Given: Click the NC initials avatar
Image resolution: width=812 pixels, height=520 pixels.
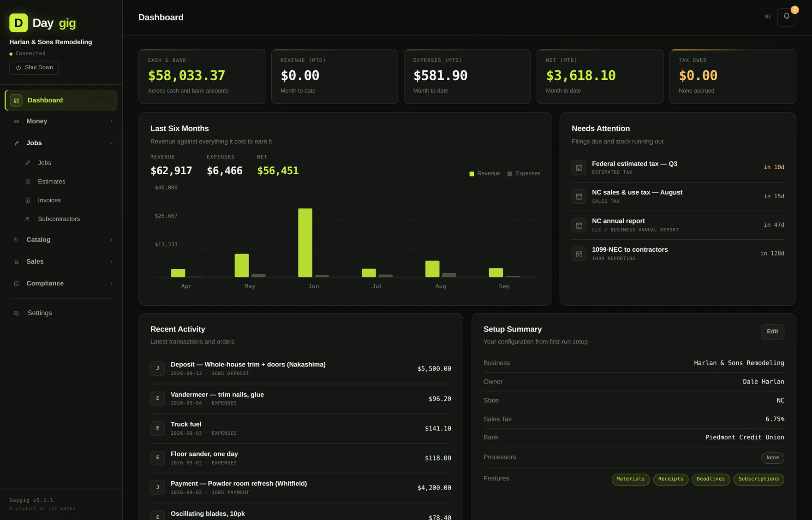Looking at the screenshot, I should [x=768, y=17].
